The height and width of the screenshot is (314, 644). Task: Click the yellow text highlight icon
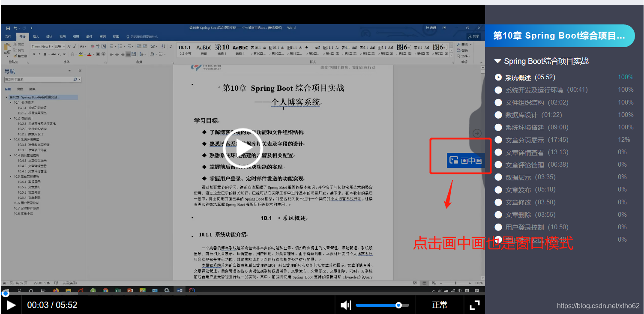(x=81, y=54)
